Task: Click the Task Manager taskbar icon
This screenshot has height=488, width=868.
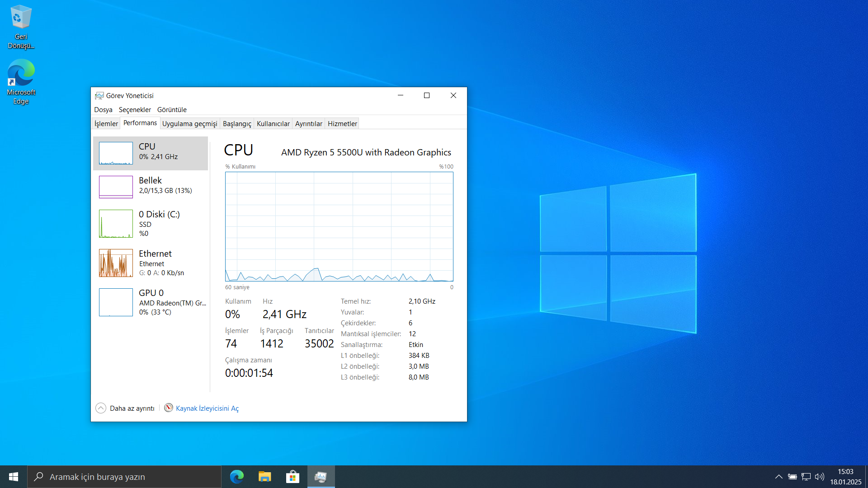Action: pos(321,477)
